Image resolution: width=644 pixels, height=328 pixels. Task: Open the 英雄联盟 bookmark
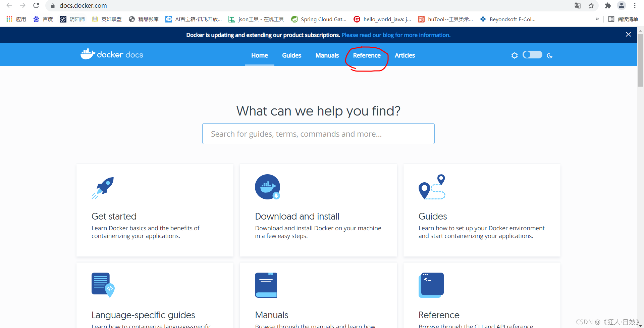(107, 19)
